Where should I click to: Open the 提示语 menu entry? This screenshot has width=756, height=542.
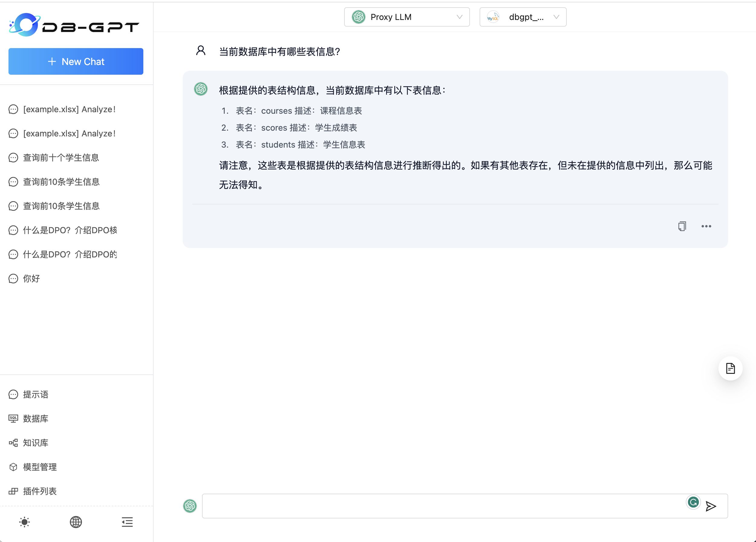click(35, 394)
